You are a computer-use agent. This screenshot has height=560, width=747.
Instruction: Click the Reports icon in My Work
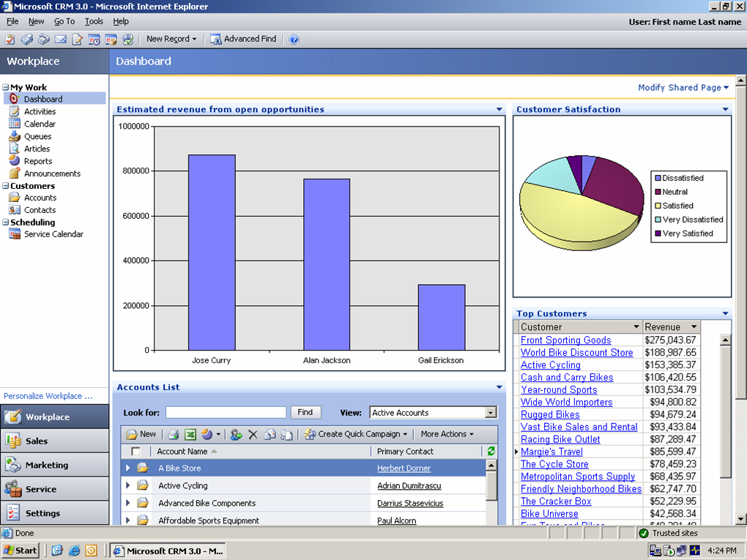(14, 161)
